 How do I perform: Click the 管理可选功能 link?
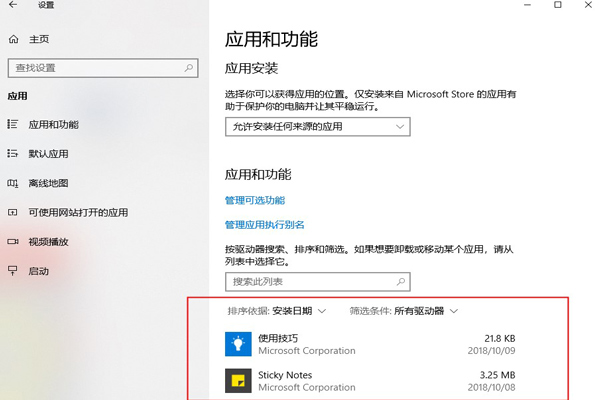coord(255,200)
